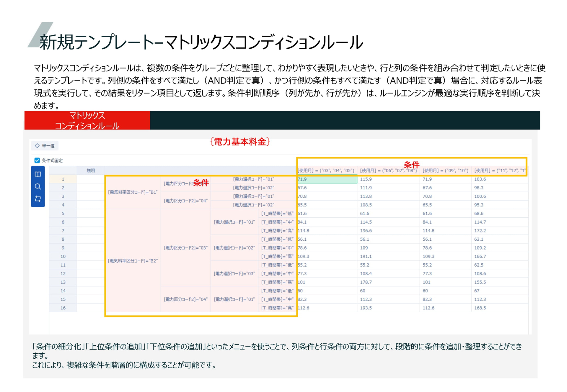Select row number 16 header

click(63, 308)
